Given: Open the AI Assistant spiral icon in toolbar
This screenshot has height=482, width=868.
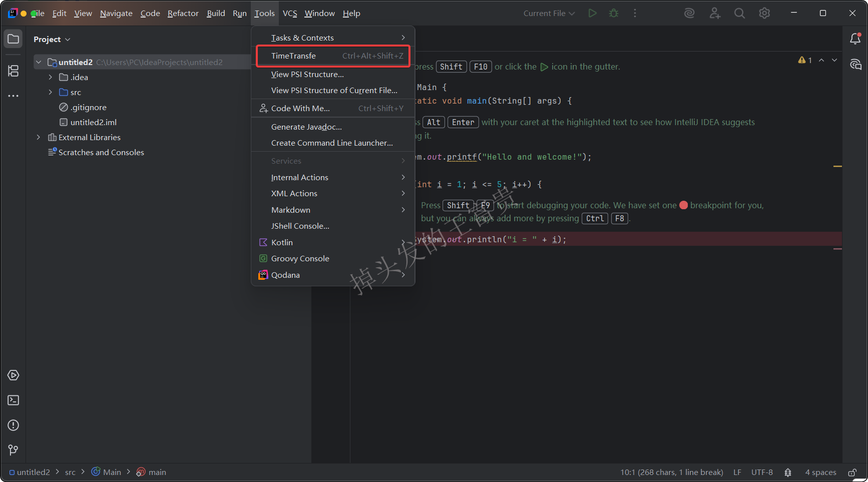Looking at the screenshot, I should (x=690, y=13).
